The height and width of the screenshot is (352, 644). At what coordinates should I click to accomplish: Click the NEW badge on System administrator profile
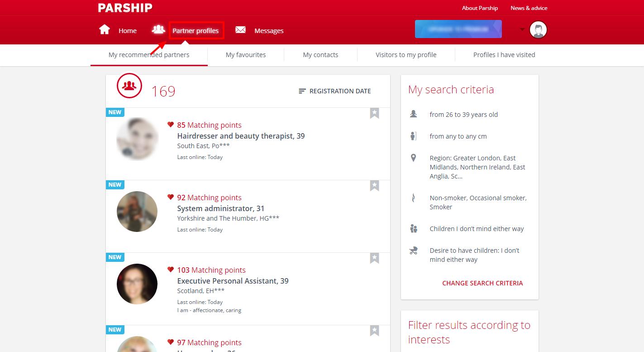[x=115, y=185]
